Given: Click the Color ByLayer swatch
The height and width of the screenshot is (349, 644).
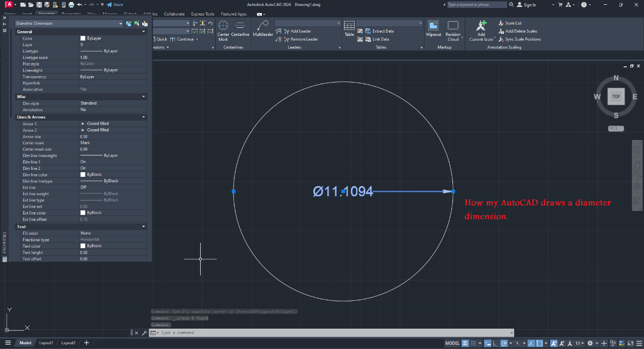Looking at the screenshot, I should (83, 39).
